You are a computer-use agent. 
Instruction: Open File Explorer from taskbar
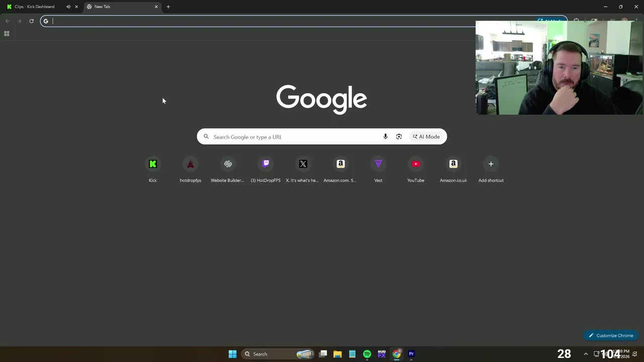point(338,354)
